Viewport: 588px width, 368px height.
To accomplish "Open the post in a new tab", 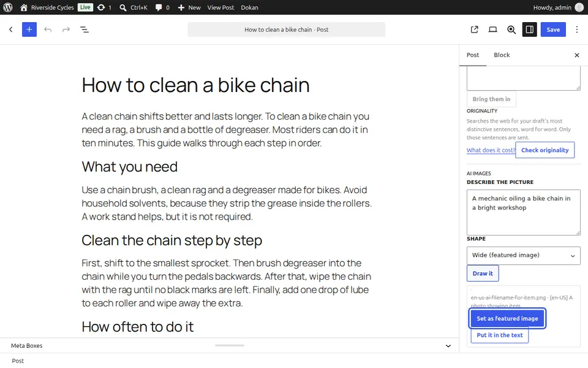I will click(474, 29).
